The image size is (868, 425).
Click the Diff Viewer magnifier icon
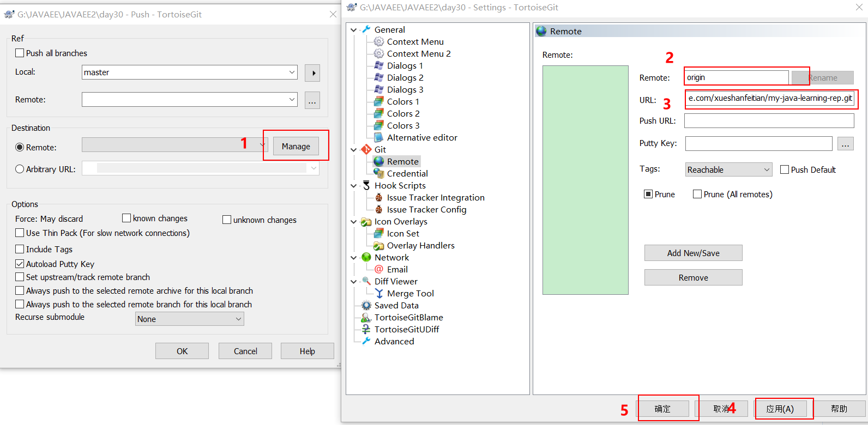pyautogui.click(x=366, y=281)
